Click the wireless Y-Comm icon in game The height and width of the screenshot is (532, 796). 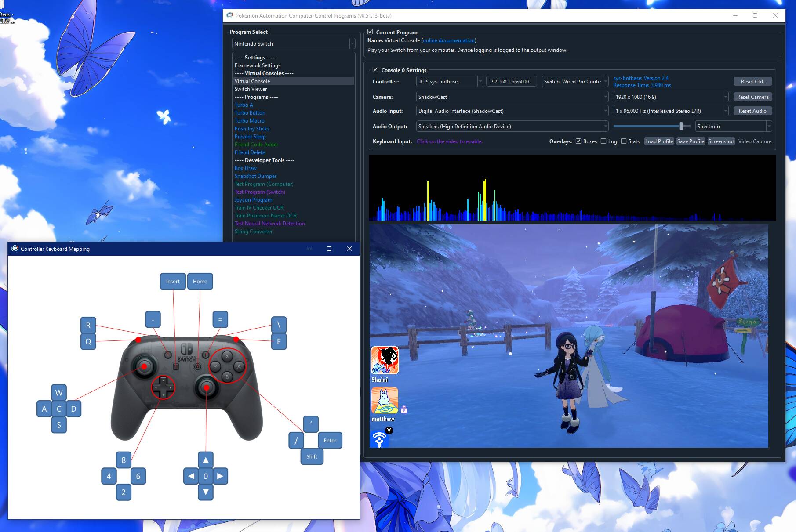click(x=380, y=438)
